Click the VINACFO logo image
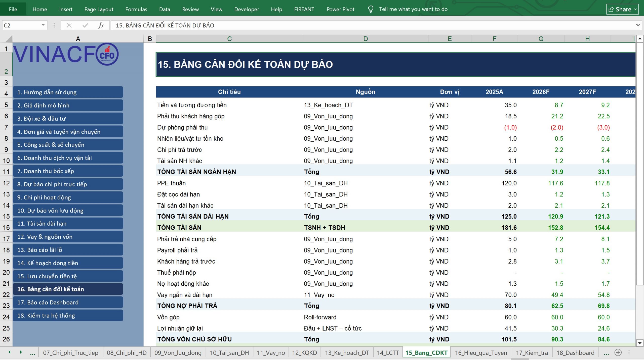 pos(66,54)
